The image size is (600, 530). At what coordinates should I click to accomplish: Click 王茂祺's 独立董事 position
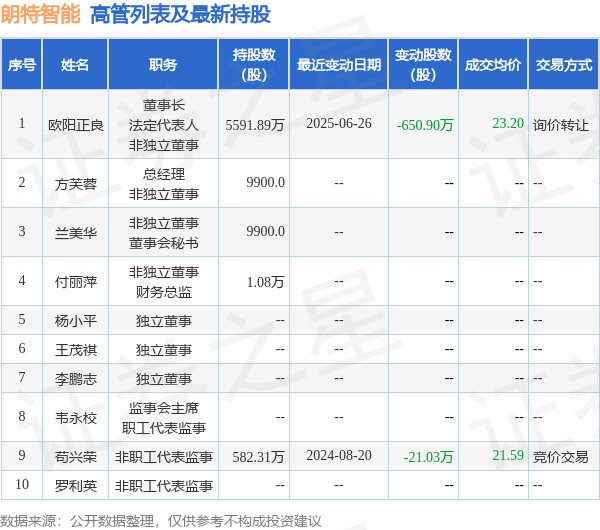[x=164, y=350]
